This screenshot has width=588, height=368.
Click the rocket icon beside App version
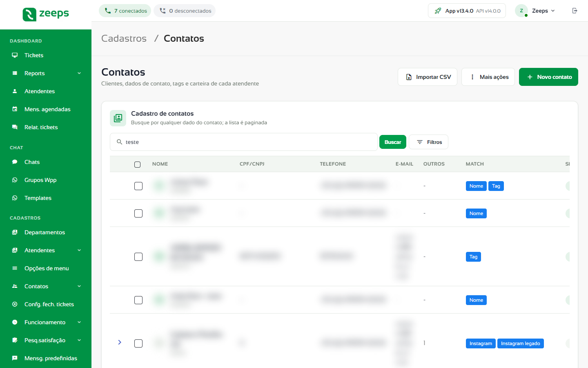point(438,11)
